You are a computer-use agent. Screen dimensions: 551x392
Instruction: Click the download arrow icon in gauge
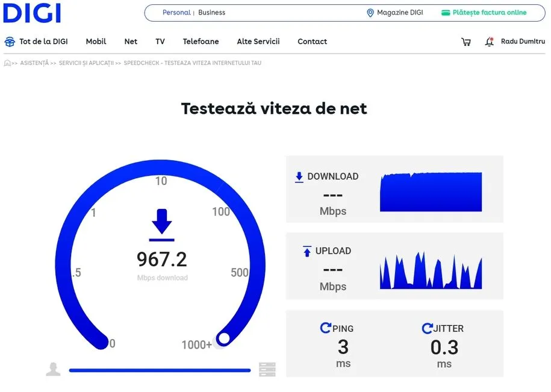click(162, 223)
